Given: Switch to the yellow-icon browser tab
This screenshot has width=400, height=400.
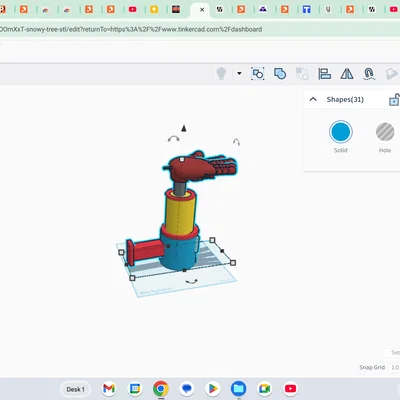Looking at the screenshot, I should tap(154, 10).
